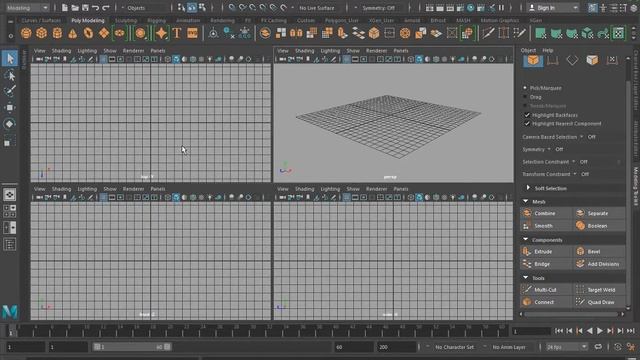Open the Object menu in Modeling Toolkit
The width and height of the screenshot is (640, 360).
click(x=528, y=50)
